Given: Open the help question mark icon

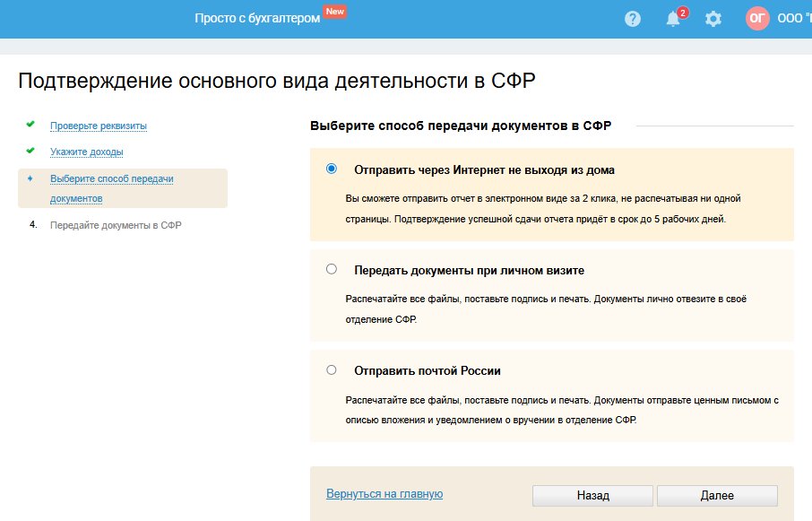Looking at the screenshot, I should [633, 19].
